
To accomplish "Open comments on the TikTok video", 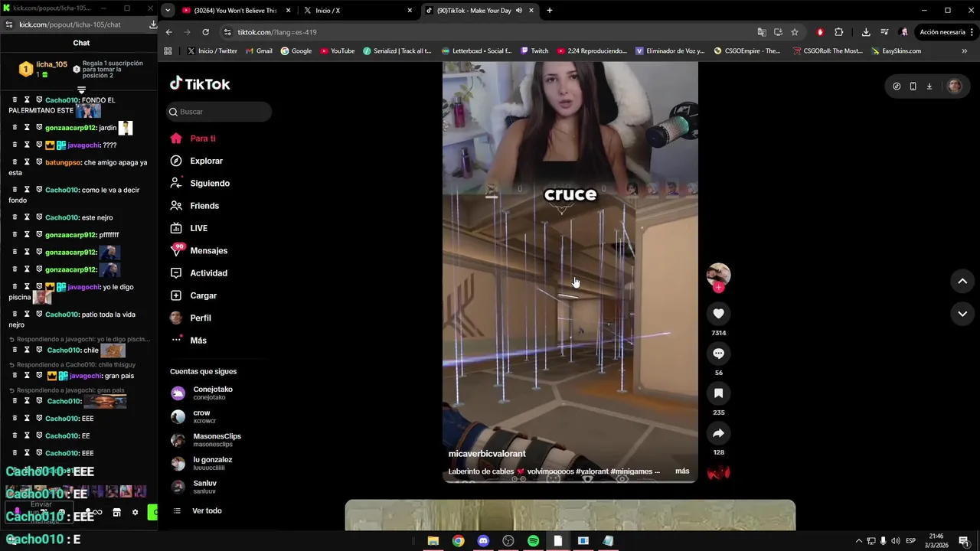I will (x=718, y=354).
